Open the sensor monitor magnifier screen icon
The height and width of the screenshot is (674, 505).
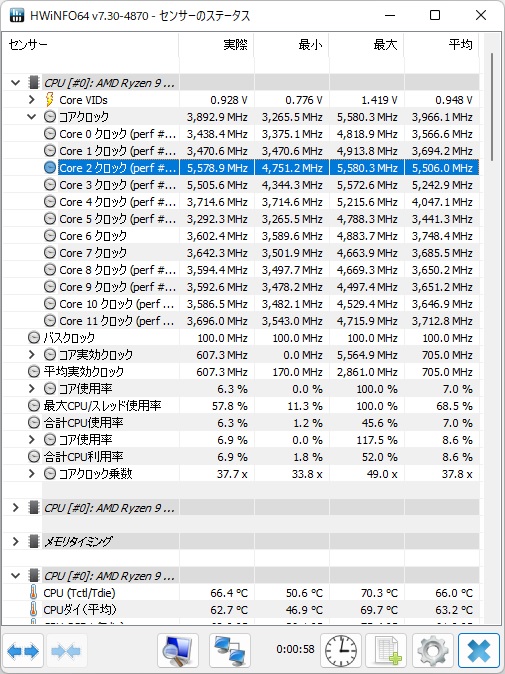click(178, 651)
